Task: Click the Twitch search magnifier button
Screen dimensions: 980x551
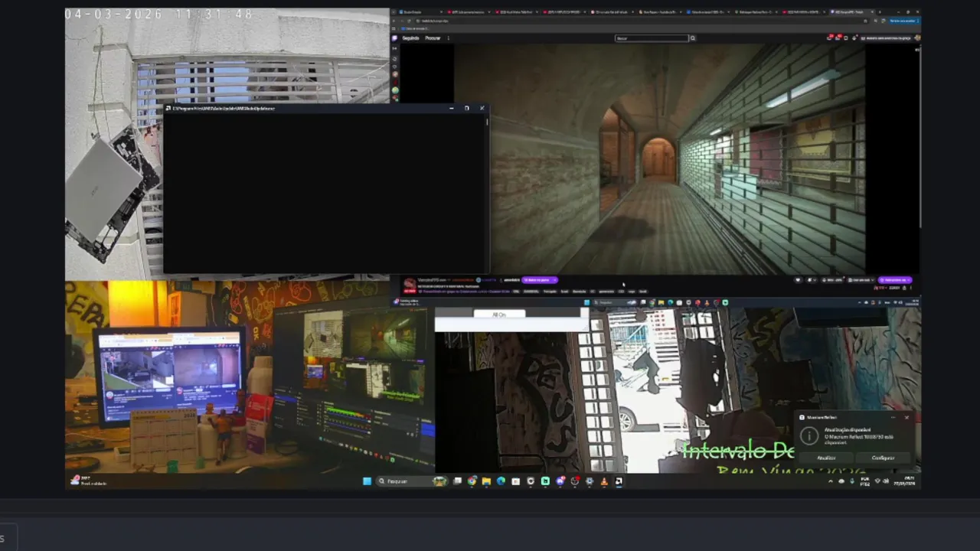Action: pyautogui.click(x=693, y=38)
